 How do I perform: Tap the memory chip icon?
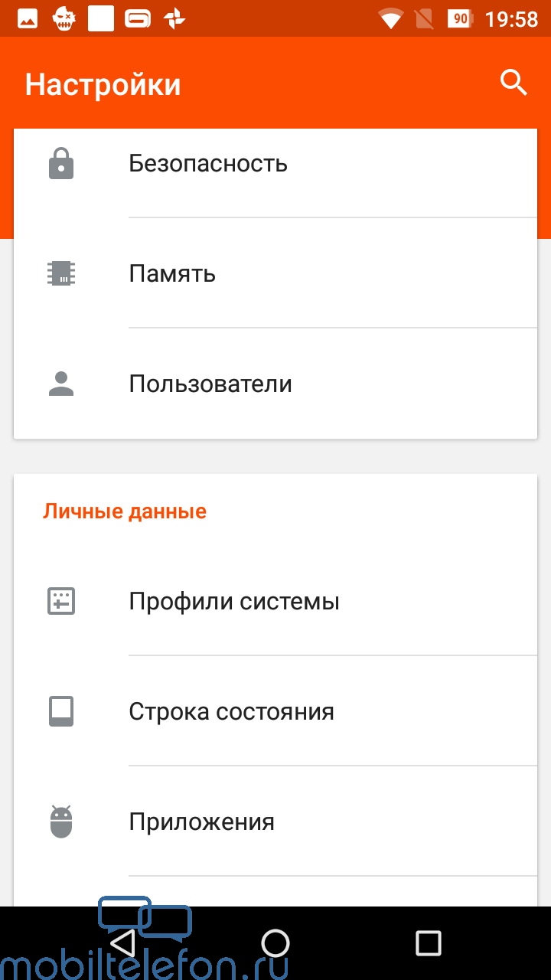click(x=61, y=274)
